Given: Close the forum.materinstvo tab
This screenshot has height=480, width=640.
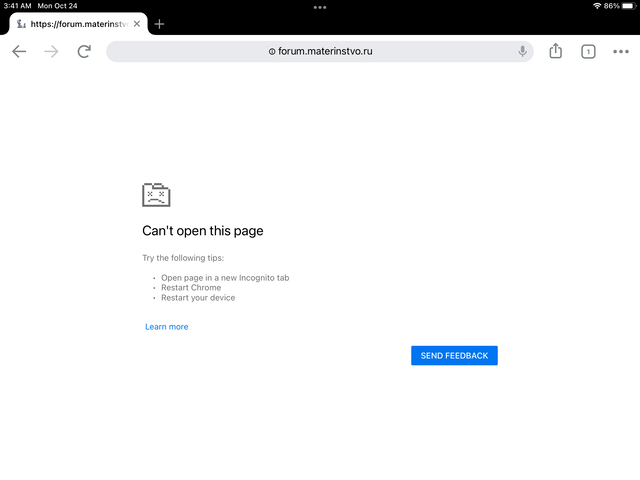Looking at the screenshot, I should point(137,24).
